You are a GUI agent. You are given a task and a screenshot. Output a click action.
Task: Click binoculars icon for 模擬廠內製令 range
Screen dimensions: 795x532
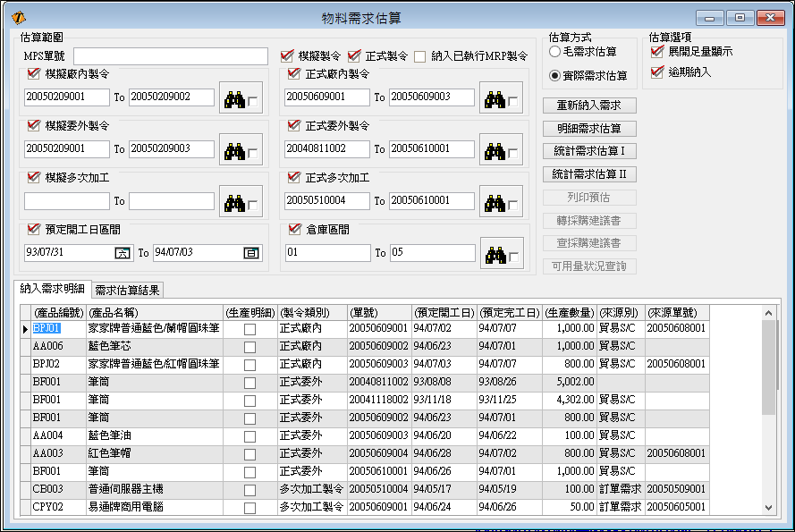(x=234, y=97)
